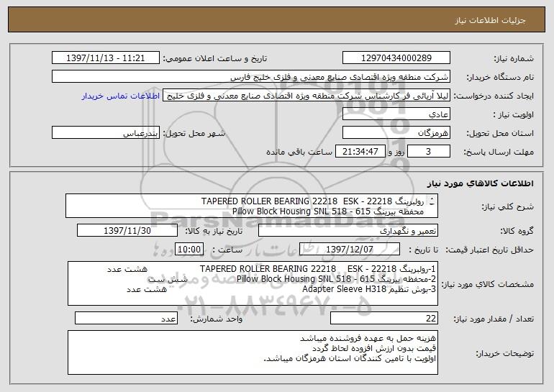The image size is (554, 392).
Task: Click the section heading اطلاعات کالاهای مورد نیاز
Action: pyautogui.click(x=480, y=183)
